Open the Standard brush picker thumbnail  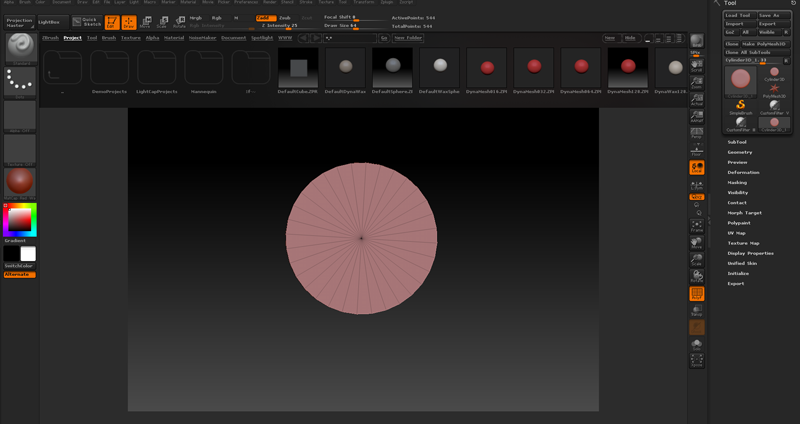tap(20, 46)
